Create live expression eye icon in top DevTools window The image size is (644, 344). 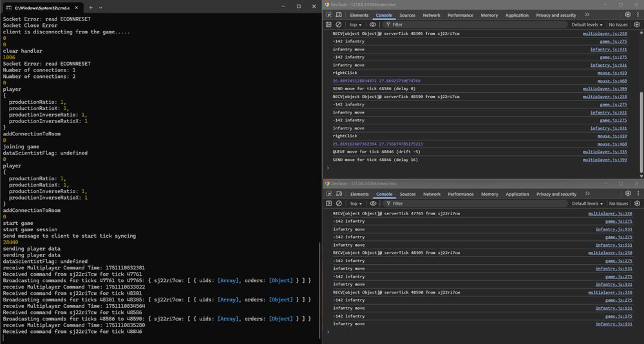[372, 24]
